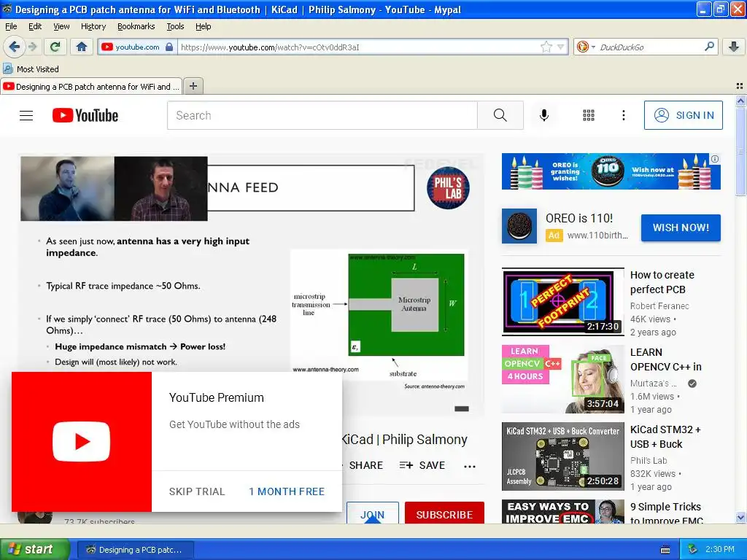Image resolution: width=747 pixels, height=560 pixels.
Task: Click the OREO banner ad image
Action: pyautogui.click(x=611, y=171)
